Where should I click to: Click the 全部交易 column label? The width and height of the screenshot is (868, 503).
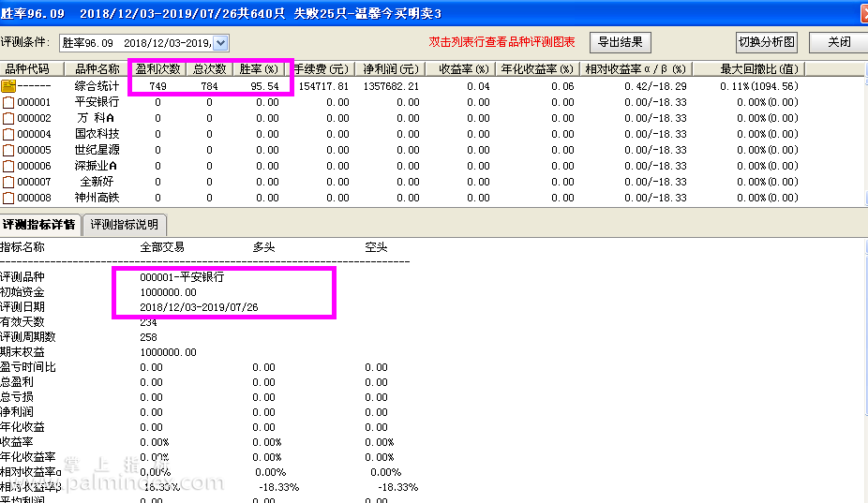(162, 247)
